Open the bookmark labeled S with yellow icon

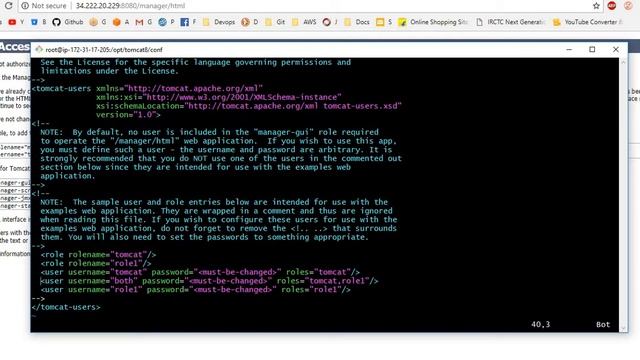(384, 22)
